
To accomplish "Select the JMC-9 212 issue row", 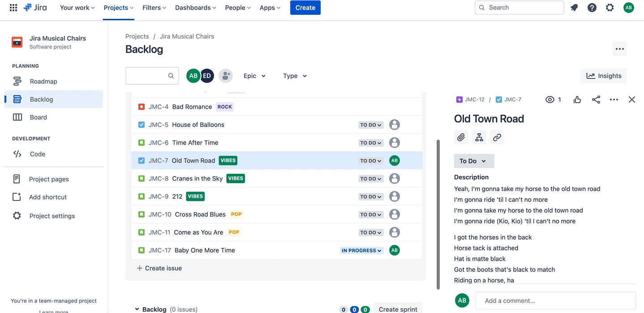I will click(x=277, y=196).
